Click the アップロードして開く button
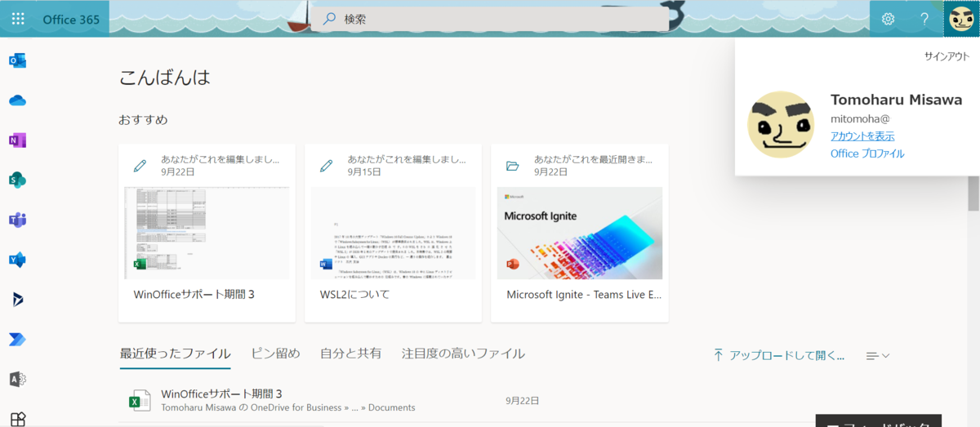Screen dimensions: 980x427 778,355
